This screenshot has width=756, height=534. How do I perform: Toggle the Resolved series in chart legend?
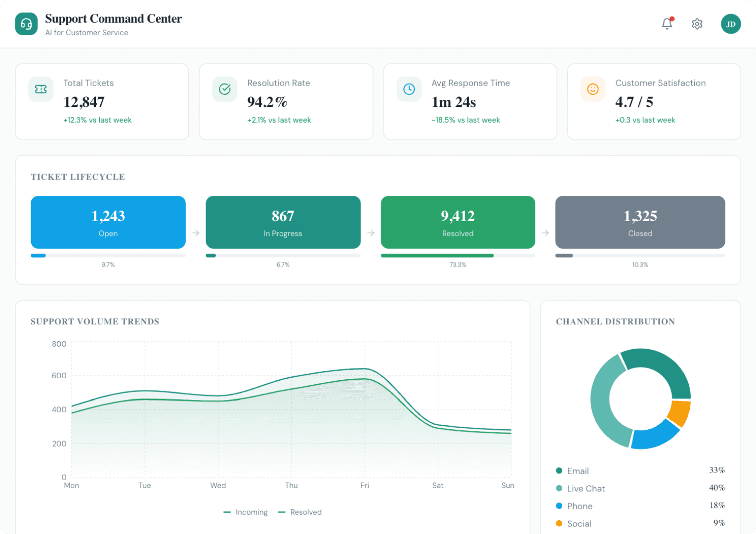[300, 512]
